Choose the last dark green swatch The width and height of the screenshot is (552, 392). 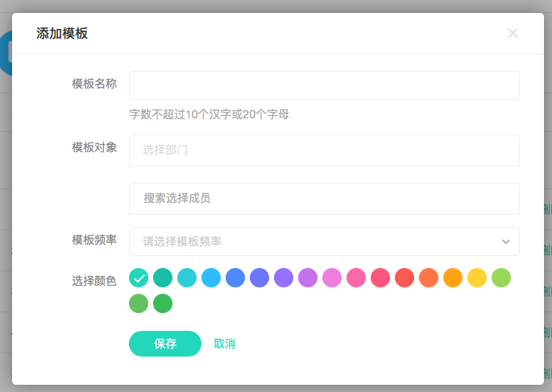(x=163, y=303)
